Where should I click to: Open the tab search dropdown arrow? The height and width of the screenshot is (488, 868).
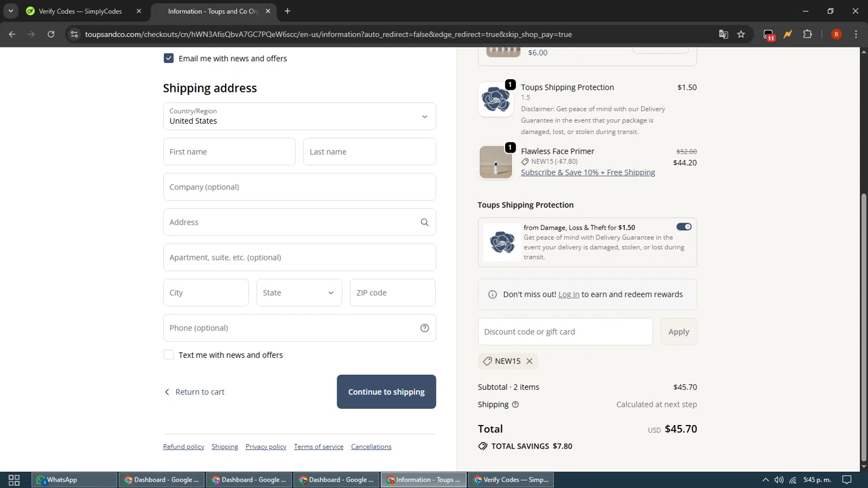(10, 11)
